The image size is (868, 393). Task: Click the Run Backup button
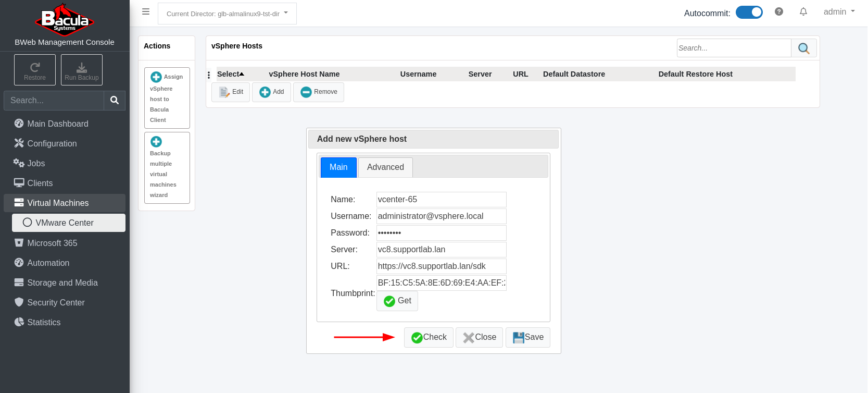[82, 70]
